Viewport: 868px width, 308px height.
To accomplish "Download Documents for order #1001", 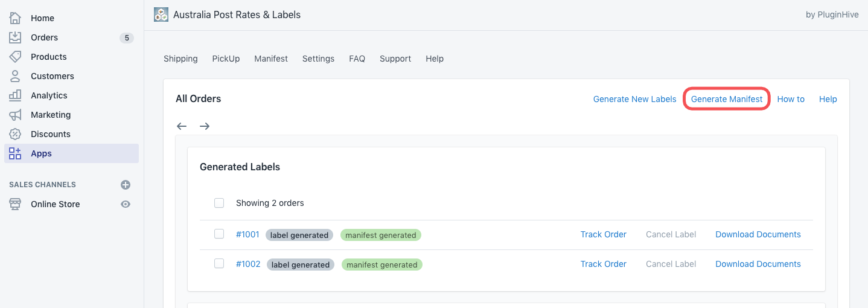I will pos(758,234).
